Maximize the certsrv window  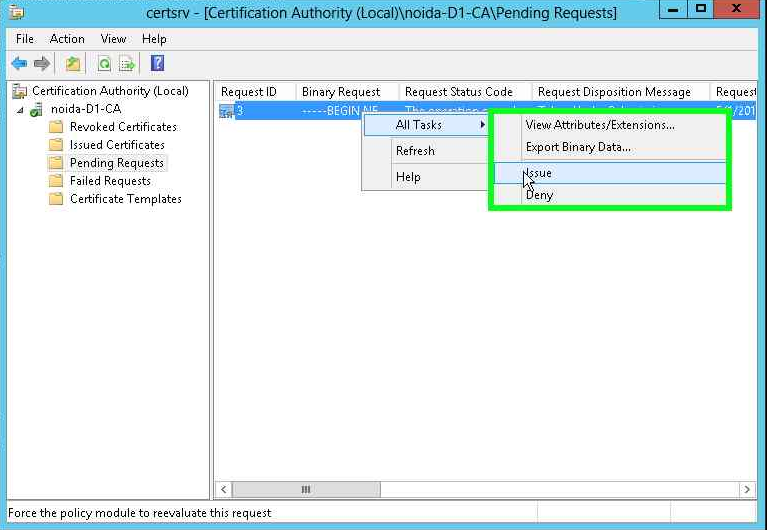point(700,9)
